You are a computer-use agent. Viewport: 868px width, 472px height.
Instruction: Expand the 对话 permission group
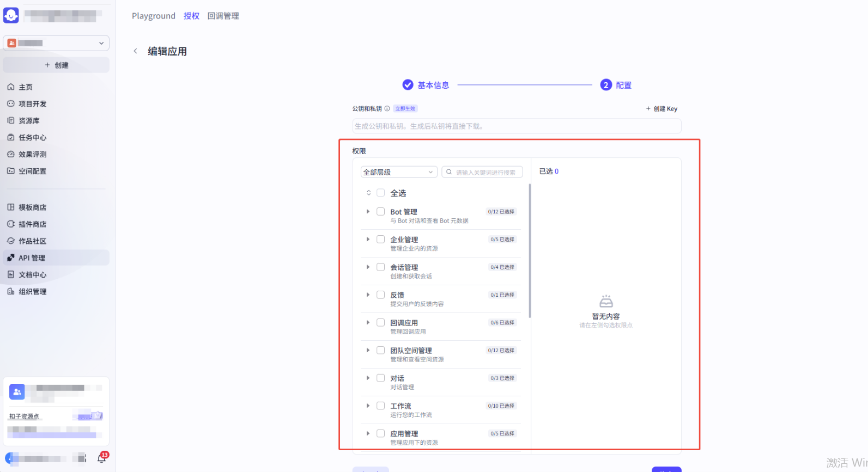(x=368, y=378)
